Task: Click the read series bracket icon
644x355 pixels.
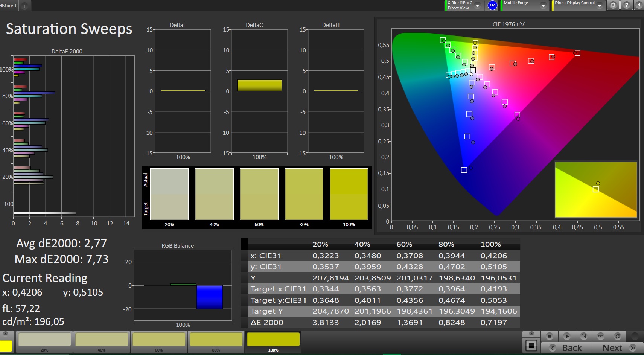Action: tap(583, 336)
